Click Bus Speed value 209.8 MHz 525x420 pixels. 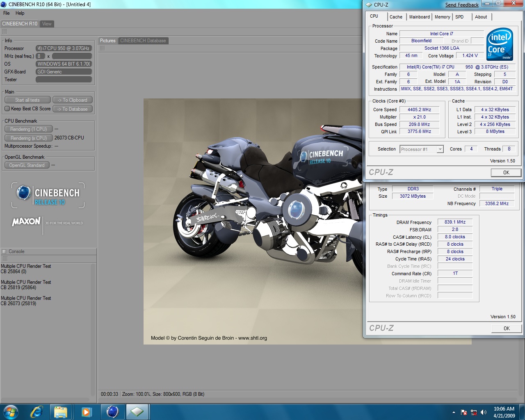[x=419, y=125]
